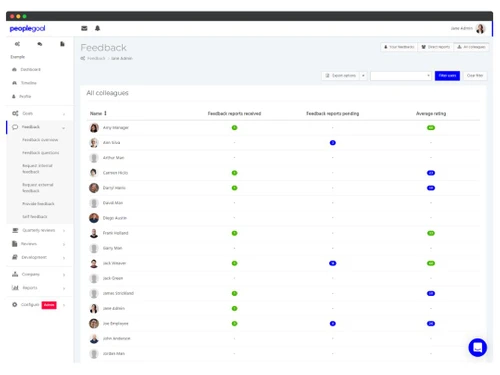Select the chat bubbles icon in sidebar top row
The width and height of the screenshot is (500, 375).
pyautogui.click(x=40, y=44)
